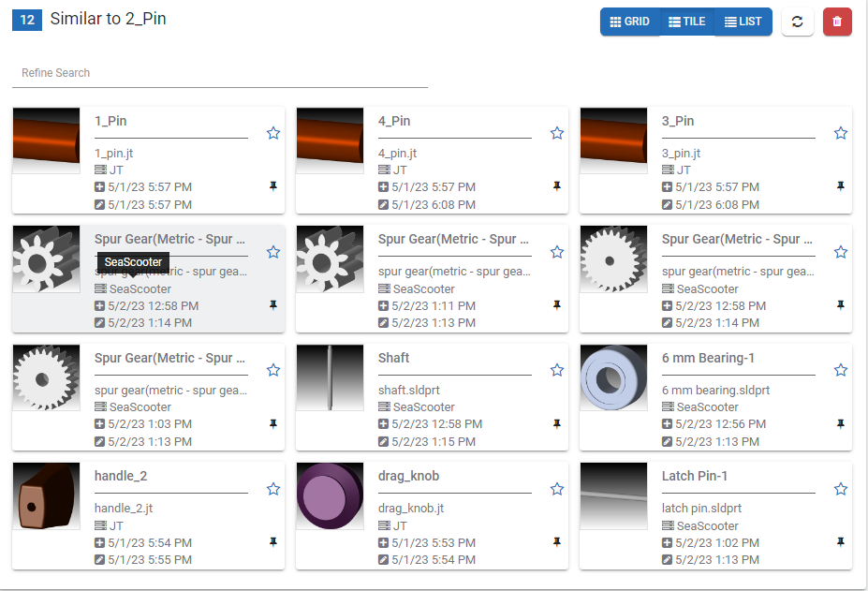Star the drag_knob model
The image size is (868, 591).
click(557, 488)
